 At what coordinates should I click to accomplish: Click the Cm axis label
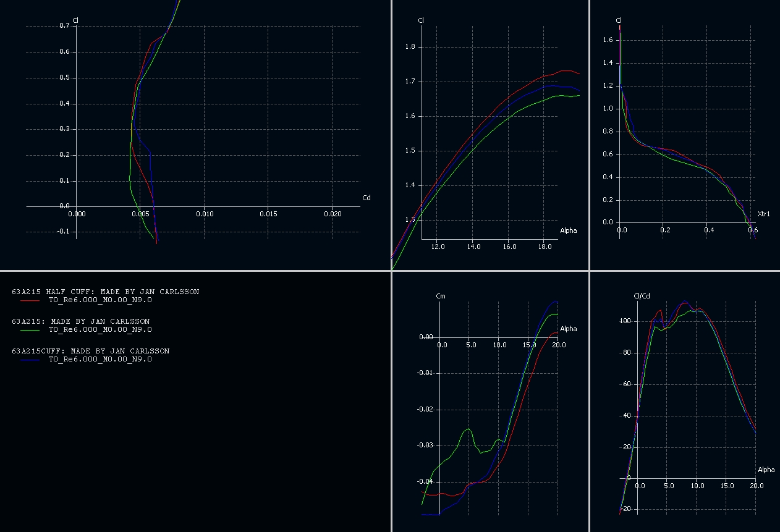441,297
